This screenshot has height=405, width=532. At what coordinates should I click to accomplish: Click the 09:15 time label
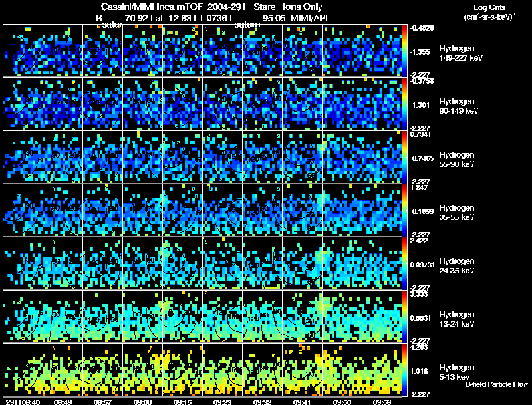pyautogui.click(x=182, y=402)
